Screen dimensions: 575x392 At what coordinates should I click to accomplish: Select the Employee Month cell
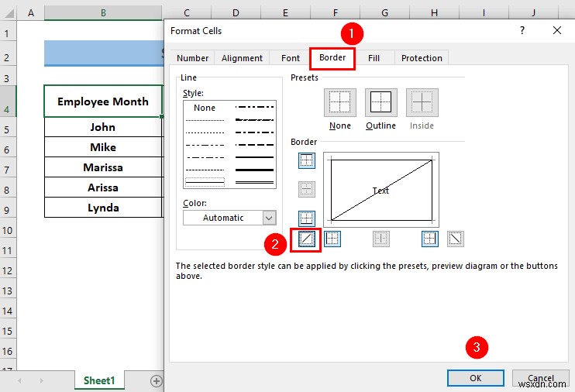pos(103,101)
